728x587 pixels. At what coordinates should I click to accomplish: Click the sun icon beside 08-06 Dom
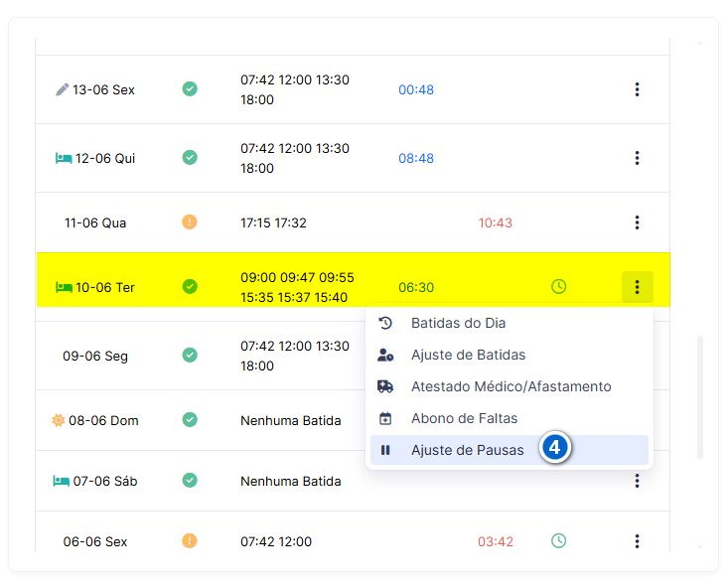(x=59, y=420)
